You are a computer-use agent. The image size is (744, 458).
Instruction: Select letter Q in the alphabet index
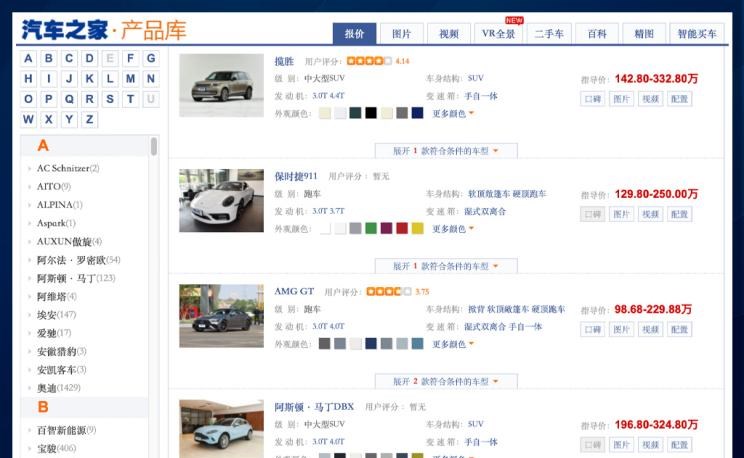coord(69,99)
